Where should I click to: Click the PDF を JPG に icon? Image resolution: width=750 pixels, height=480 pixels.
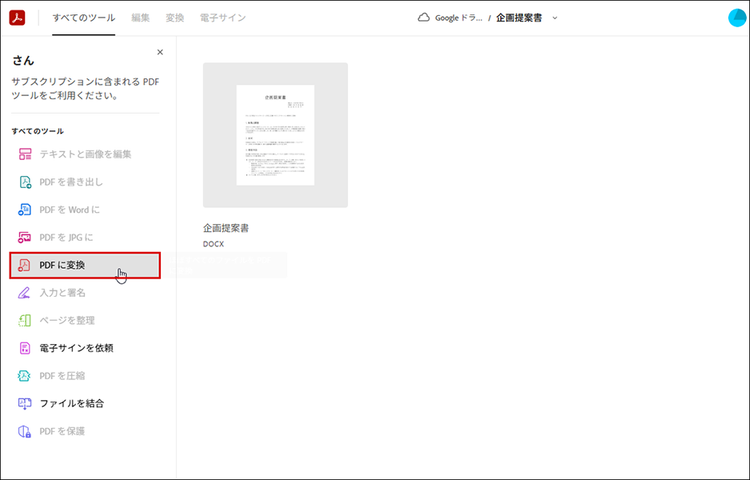[26, 237]
